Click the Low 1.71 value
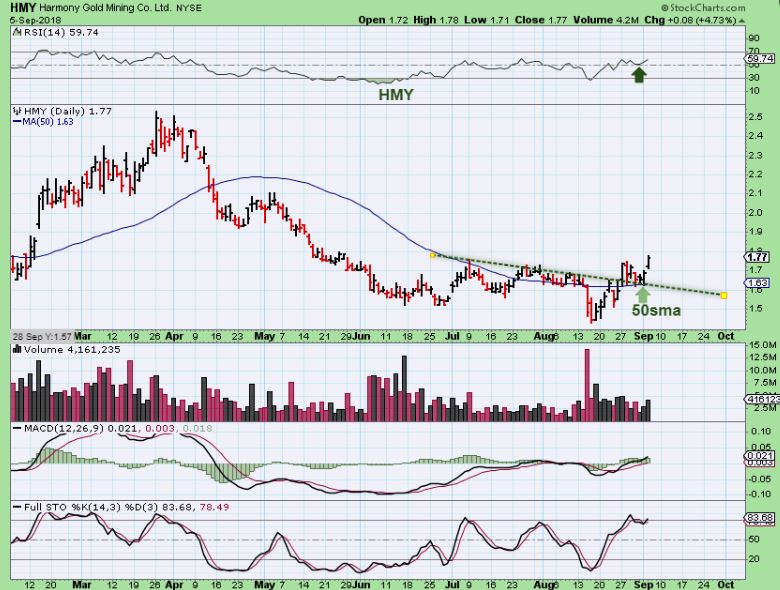This screenshot has height=590, width=780. tap(487, 20)
